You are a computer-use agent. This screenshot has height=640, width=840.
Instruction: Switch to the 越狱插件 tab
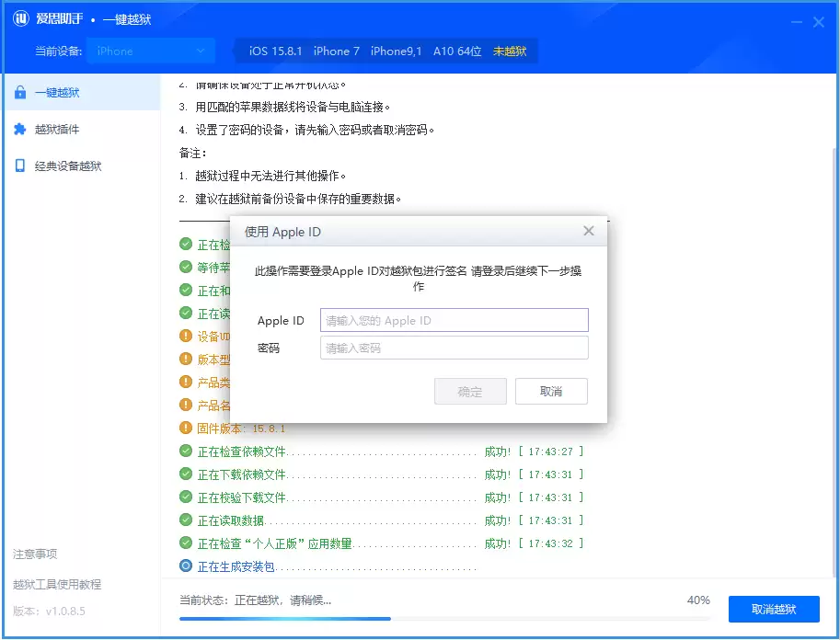(57, 128)
